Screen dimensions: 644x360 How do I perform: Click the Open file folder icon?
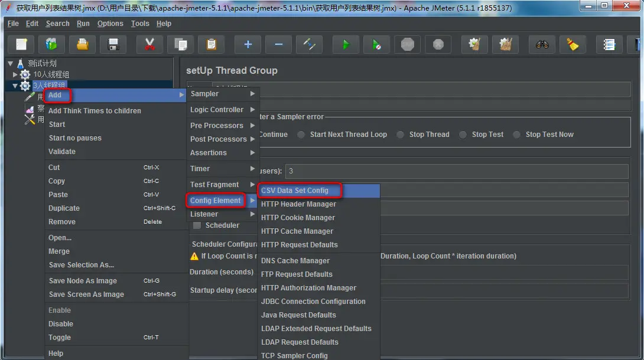coord(83,44)
